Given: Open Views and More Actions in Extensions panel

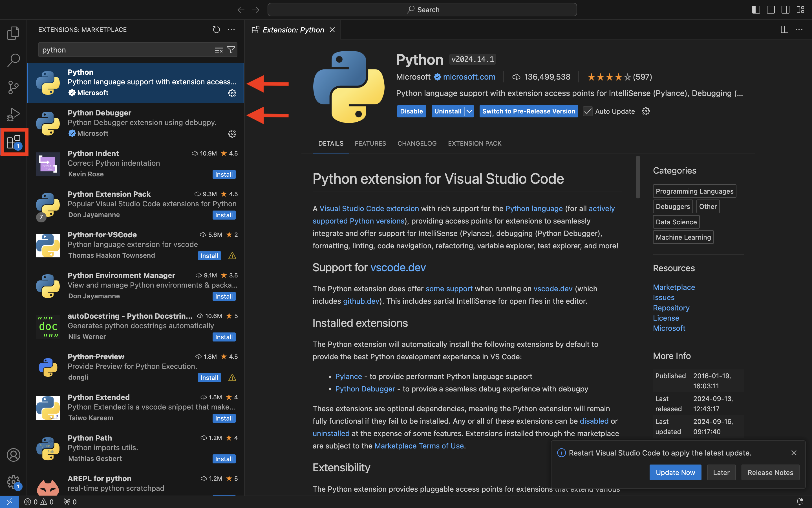Looking at the screenshot, I should coord(231,30).
